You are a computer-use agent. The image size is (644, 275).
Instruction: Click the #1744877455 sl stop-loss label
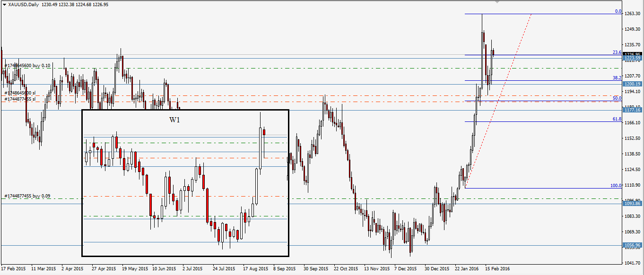[20, 99]
